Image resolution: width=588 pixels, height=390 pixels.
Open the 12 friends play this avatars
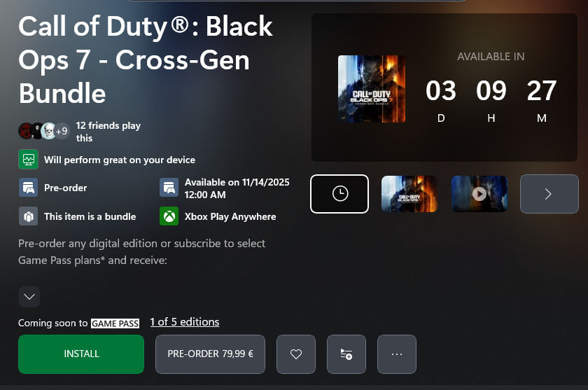44,131
